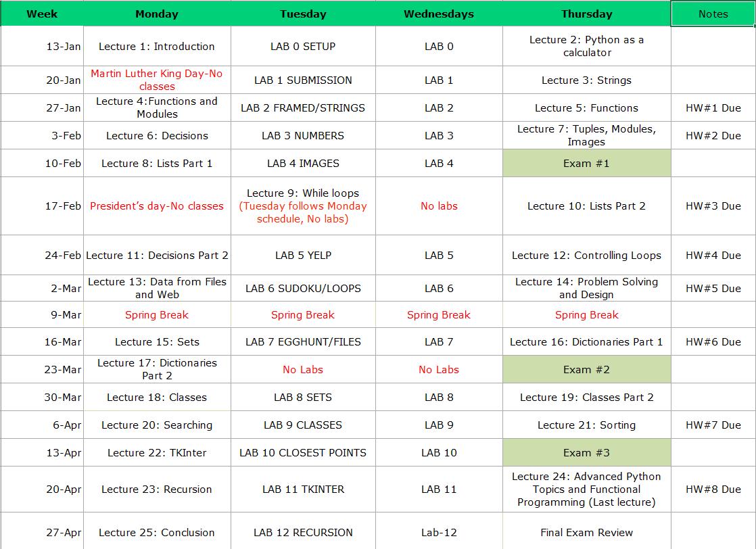This screenshot has height=549, width=756.
Task: Select Lecture 19: Classes Part 2 cell
Action: [x=587, y=397]
